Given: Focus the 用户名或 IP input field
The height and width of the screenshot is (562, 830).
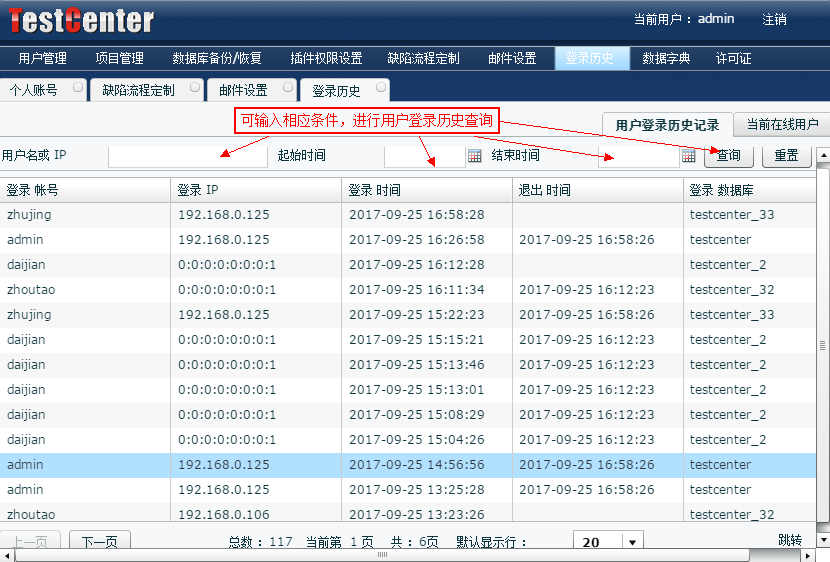Looking at the screenshot, I should 187,156.
